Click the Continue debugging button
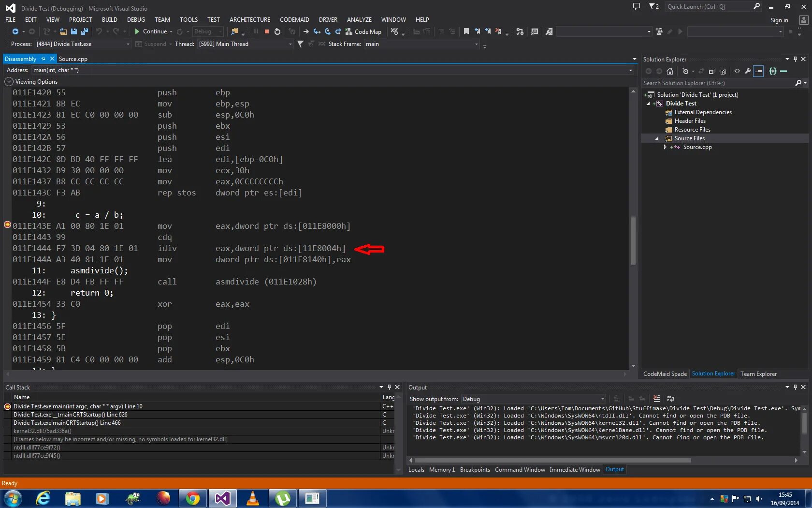Screen dimensions: 812x508 click(x=150, y=31)
